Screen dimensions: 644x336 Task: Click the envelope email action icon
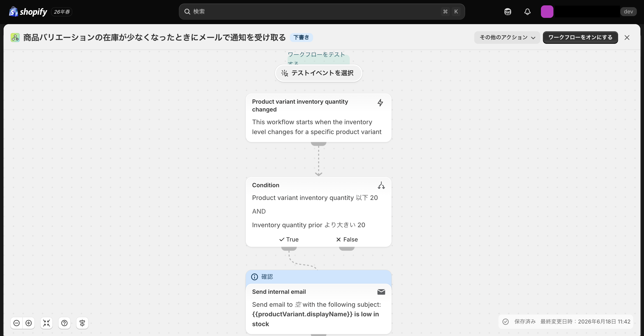click(381, 292)
